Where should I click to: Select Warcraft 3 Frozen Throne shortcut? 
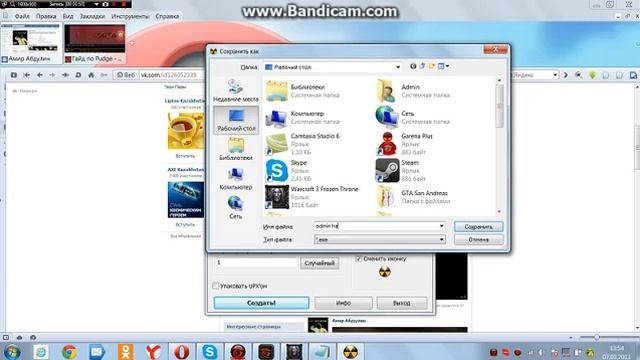[x=312, y=197]
